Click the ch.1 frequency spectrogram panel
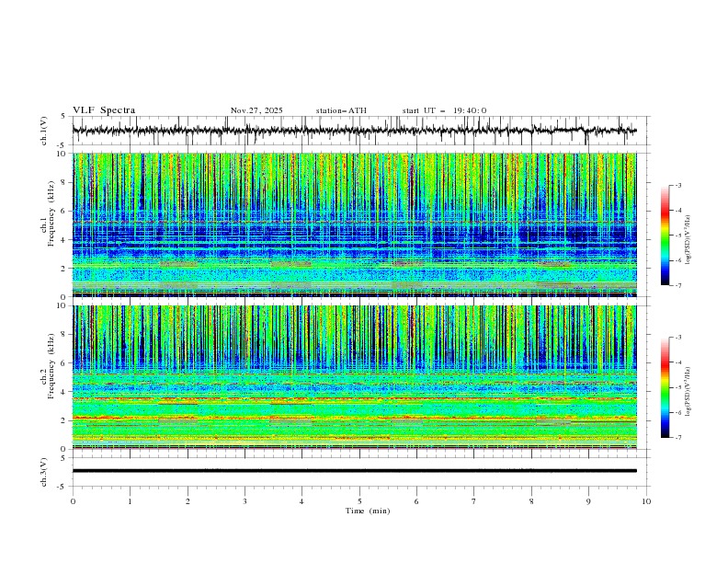The image size is (728, 563). (x=355, y=224)
